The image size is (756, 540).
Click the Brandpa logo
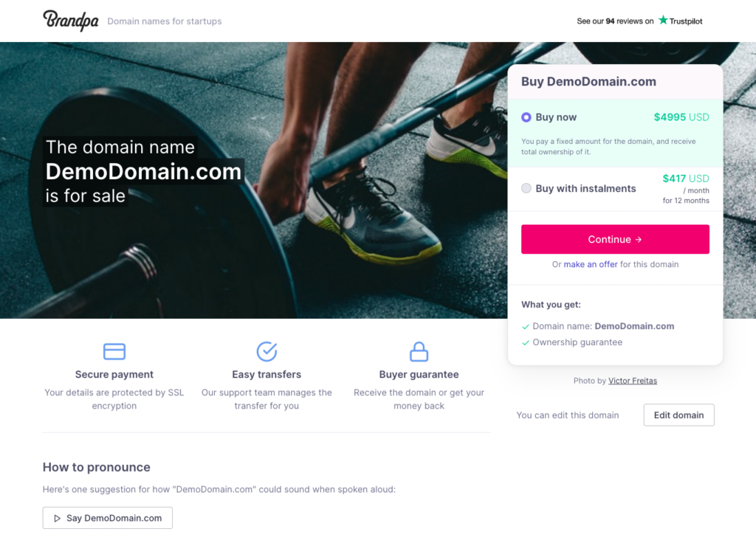[70, 21]
